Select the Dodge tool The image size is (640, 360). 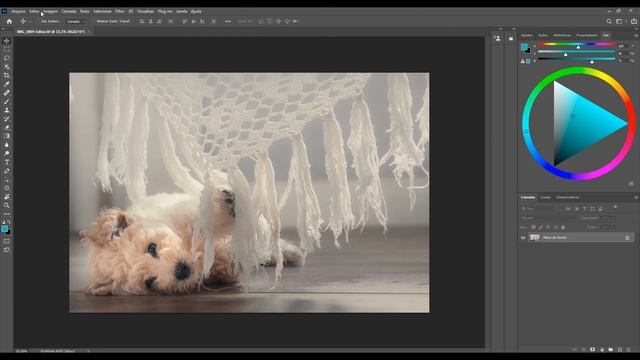(x=7, y=153)
